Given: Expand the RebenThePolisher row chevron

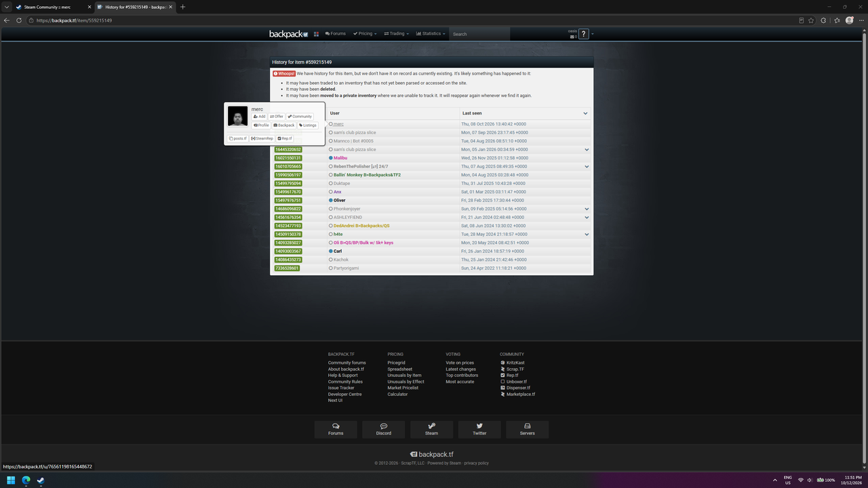Looking at the screenshot, I should 587,167.
